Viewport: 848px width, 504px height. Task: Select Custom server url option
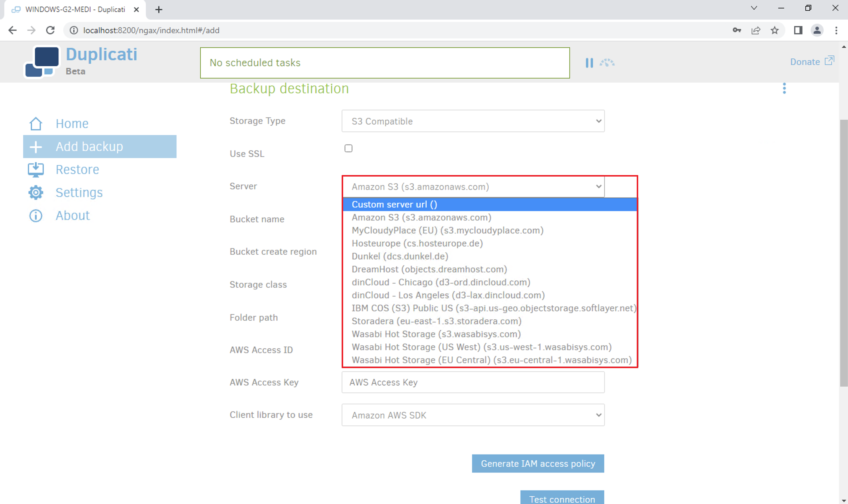coord(394,205)
